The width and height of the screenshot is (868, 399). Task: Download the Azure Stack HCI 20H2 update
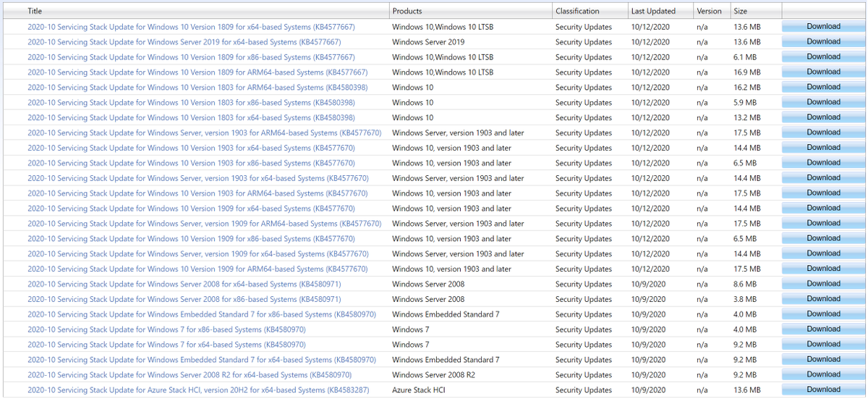point(824,391)
